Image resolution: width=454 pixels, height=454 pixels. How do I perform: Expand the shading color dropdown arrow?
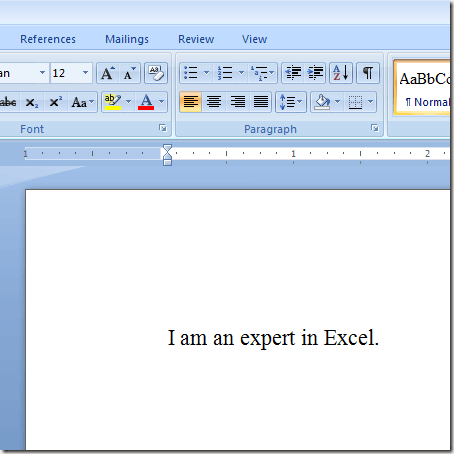click(337, 101)
